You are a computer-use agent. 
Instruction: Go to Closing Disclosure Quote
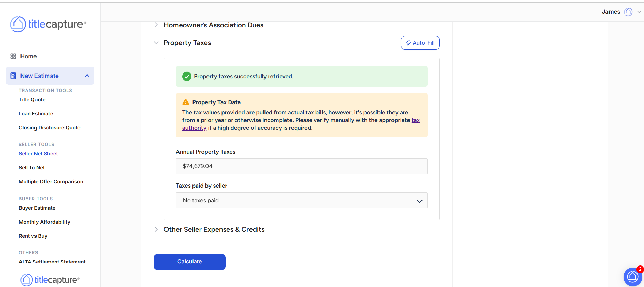[49, 128]
